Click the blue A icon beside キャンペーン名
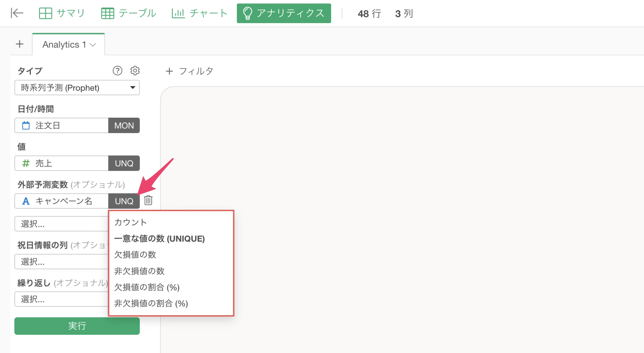This screenshot has width=644, height=353. click(x=26, y=201)
